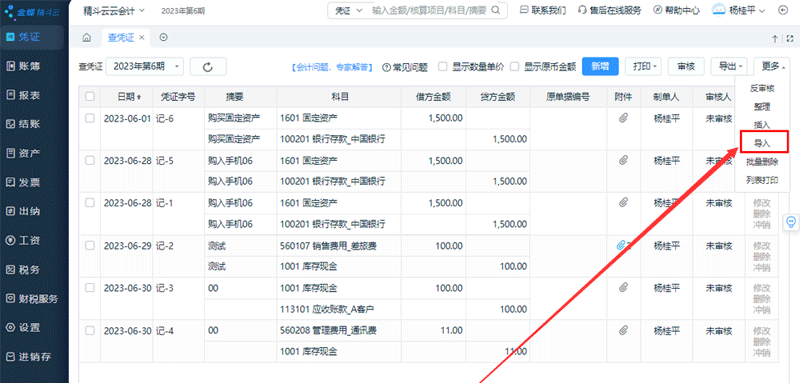Image resolution: width=800 pixels, height=383 pixels.
Task: Enable 显示数量单价 checkbox
Action: click(443, 66)
